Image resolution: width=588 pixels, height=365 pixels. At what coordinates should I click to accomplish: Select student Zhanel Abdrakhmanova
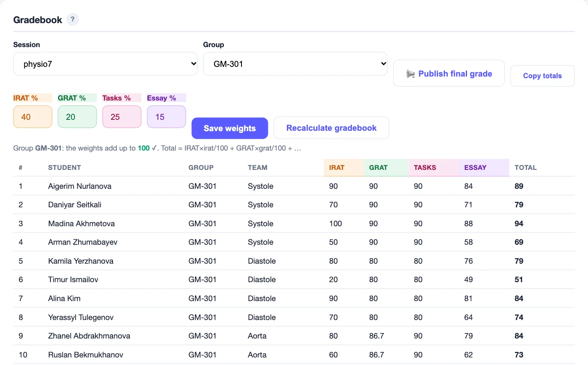[x=89, y=336]
